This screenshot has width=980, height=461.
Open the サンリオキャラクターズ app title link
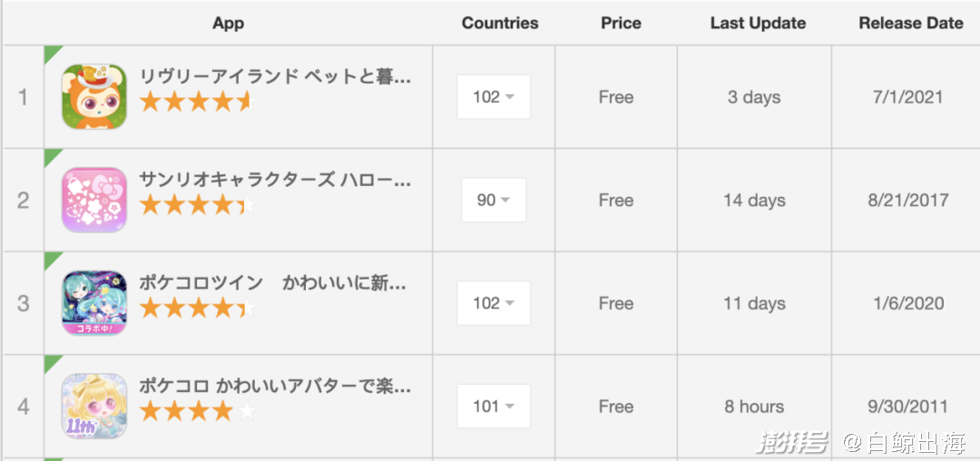(275, 180)
